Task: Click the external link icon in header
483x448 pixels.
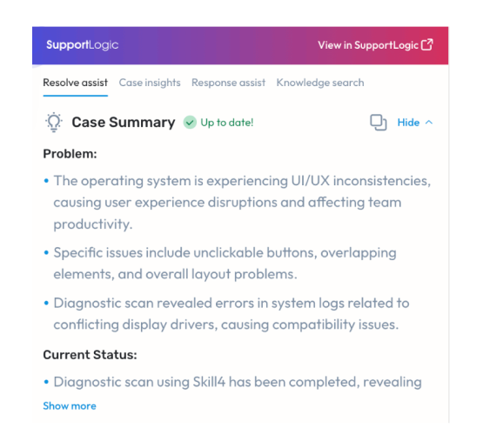Action: click(x=427, y=44)
